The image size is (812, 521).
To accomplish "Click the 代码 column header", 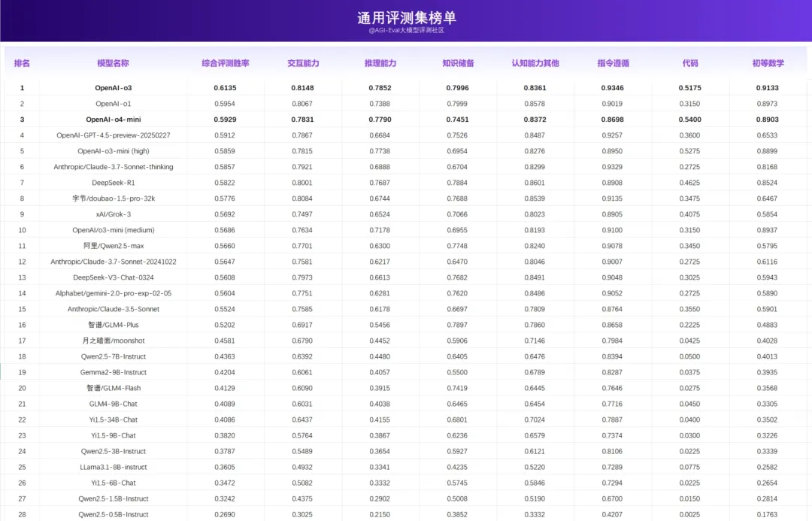I will tap(689, 63).
